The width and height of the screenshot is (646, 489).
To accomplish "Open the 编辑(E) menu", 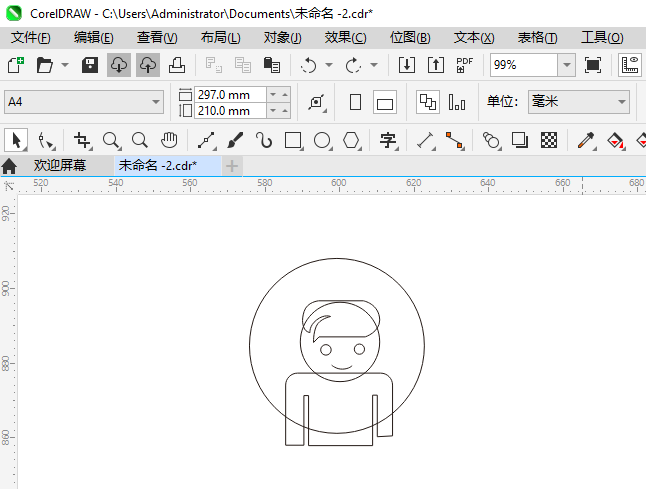I will [94, 37].
